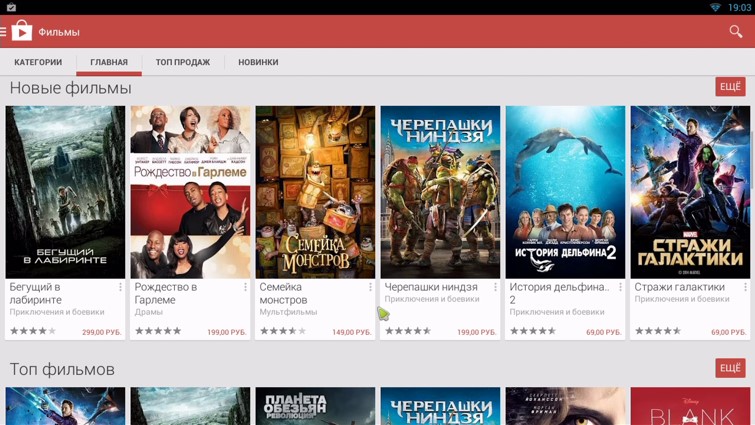Open the notification icon in status bar
The width and height of the screenshot is (755, 425).
[x=11, y=7]
